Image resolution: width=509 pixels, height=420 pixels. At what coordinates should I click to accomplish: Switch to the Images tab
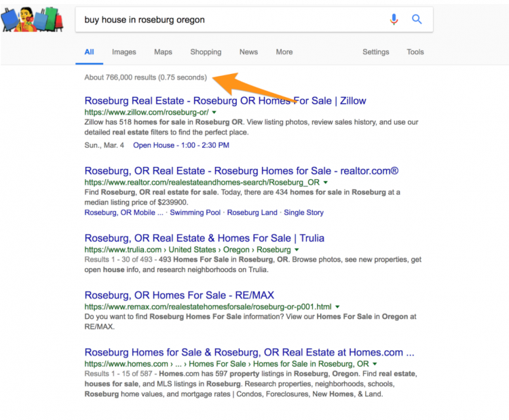124,52
